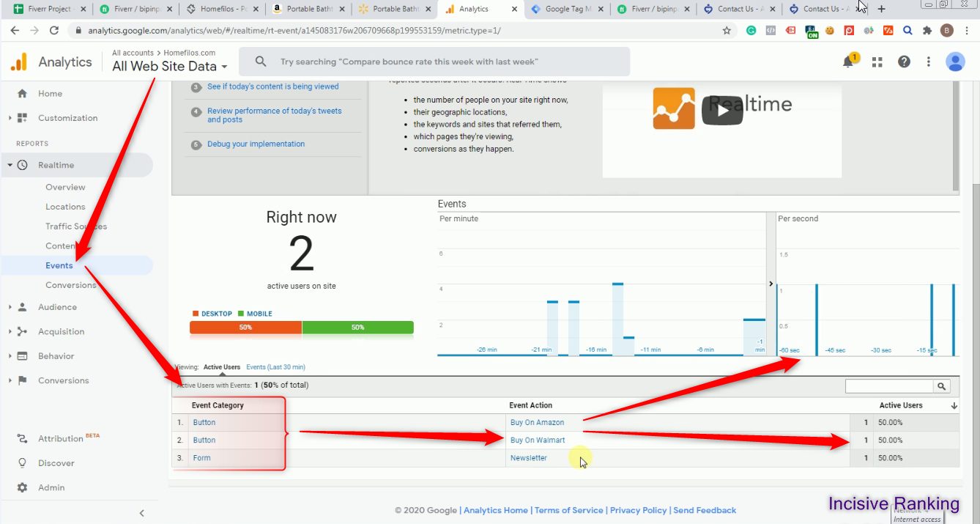Sort by Active Users column arrow
980x524 pixels.
954,405
